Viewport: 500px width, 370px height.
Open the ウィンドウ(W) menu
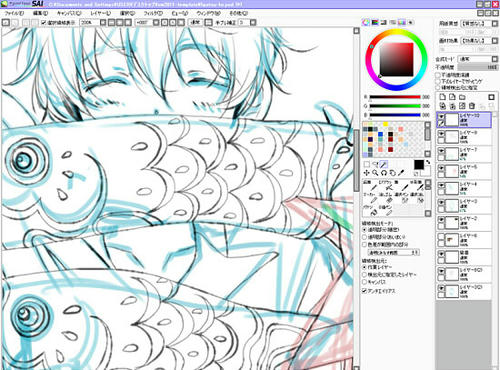(x=209, y=13)
